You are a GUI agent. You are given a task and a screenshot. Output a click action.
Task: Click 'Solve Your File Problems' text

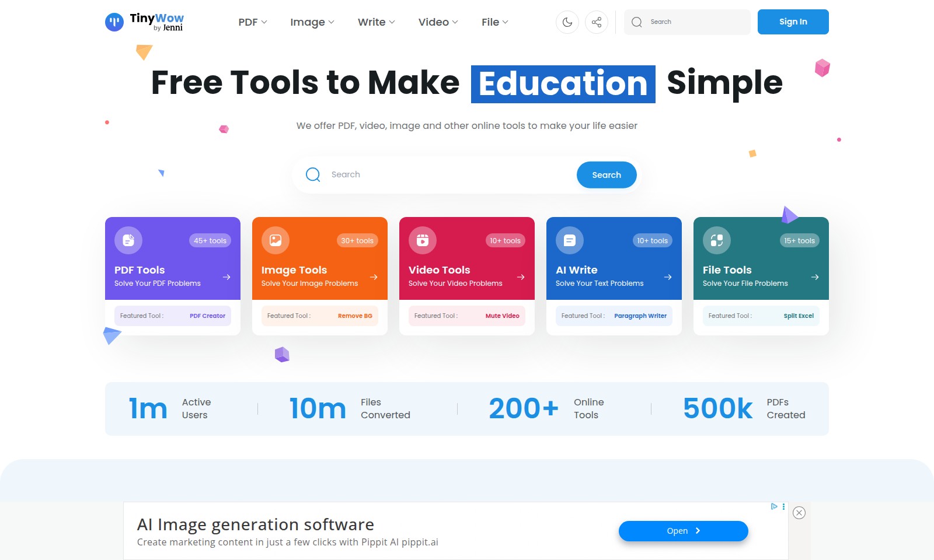click(745, 283)
